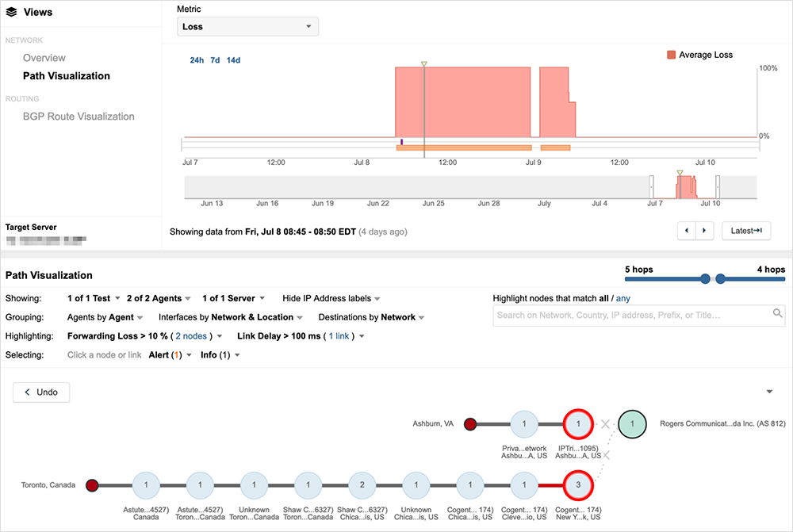The image size is (793, 532).
Task: Select the 7d time range
Action: tap(215, 60)
